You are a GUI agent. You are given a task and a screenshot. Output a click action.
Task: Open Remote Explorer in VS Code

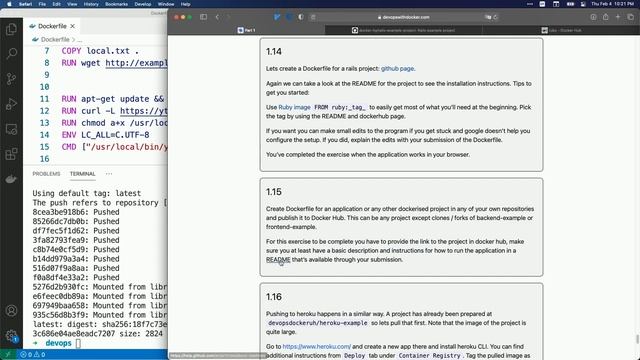click(x=11, y=129)
